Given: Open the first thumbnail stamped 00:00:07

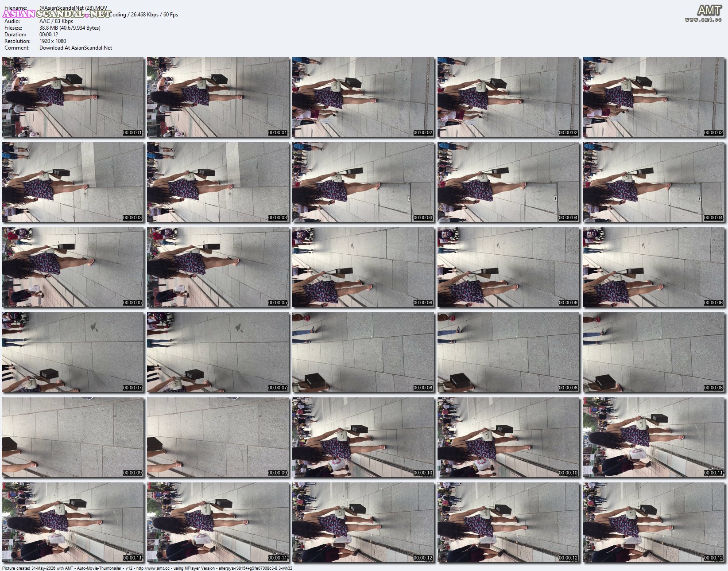Looking at the screenshot, I should pos(73,352).
